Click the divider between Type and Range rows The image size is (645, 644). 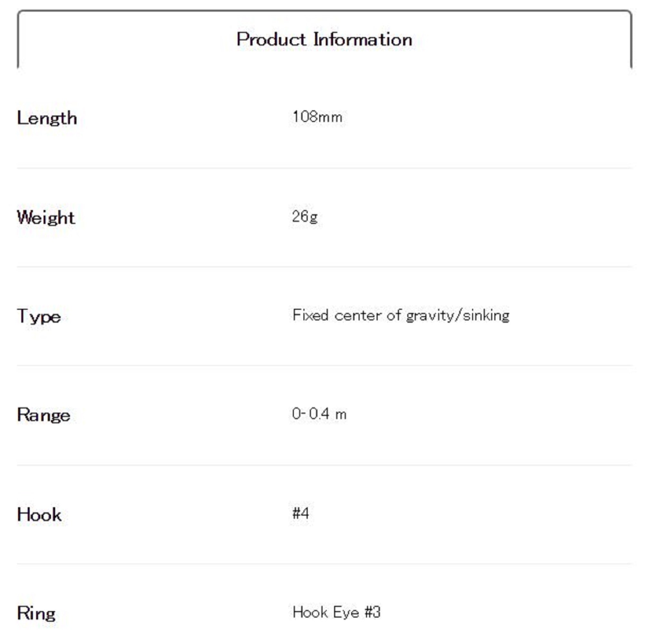click(324, 366)
